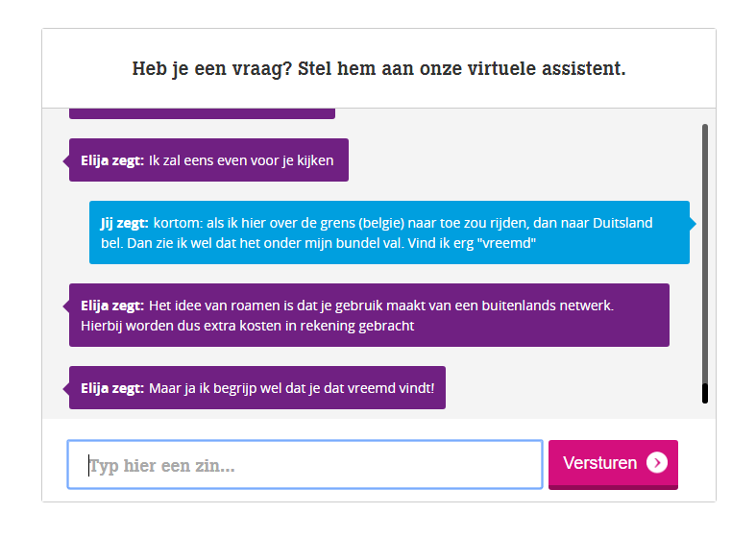Focus the 'Typ hier een zin...' input field

(x=305, y=464)
